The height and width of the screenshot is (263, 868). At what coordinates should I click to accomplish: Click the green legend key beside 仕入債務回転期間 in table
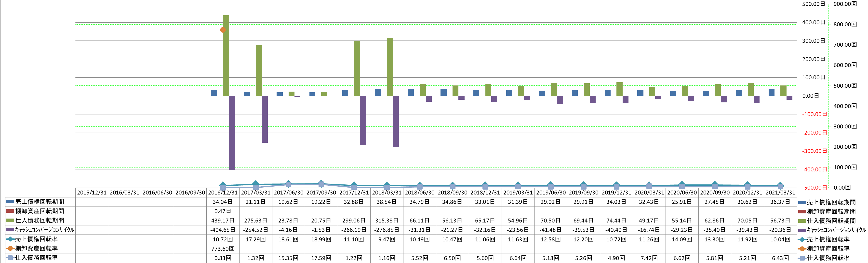click(x=10, y=220)
